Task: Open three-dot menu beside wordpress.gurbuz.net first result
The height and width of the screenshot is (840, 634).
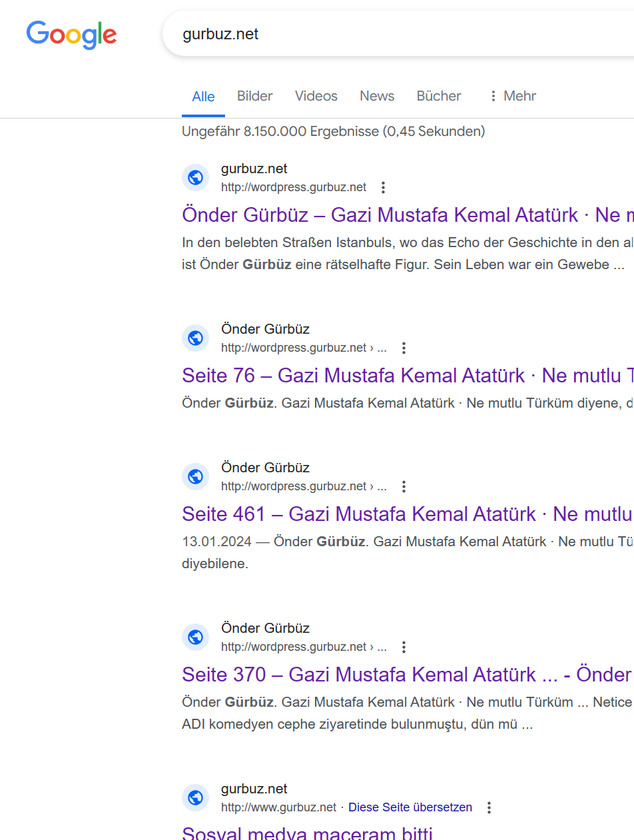Action: (x=383, y=187)
